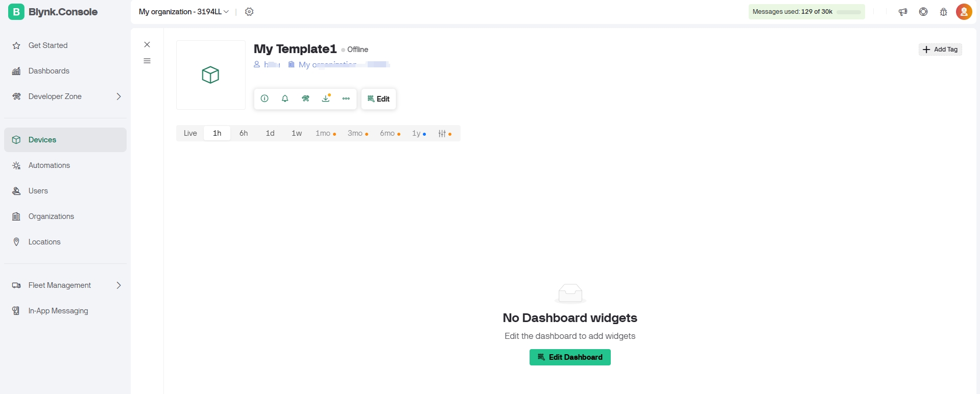Select the 1w time range tab
980x394 pixels.
pos(297,133)
